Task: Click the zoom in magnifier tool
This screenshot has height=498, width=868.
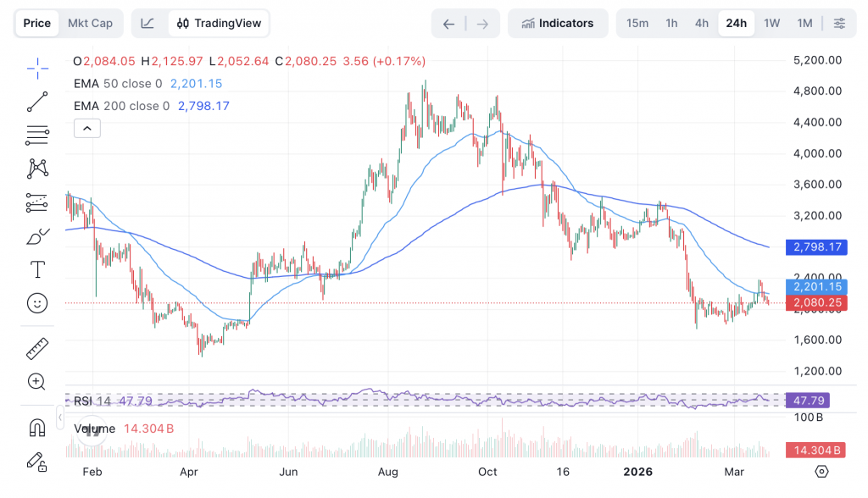Action: pos(37,381)
